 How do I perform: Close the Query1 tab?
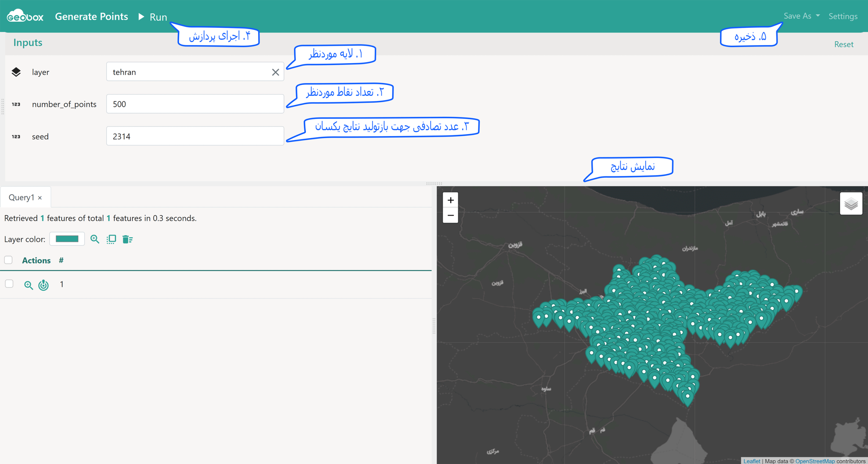tap(40, 198)
